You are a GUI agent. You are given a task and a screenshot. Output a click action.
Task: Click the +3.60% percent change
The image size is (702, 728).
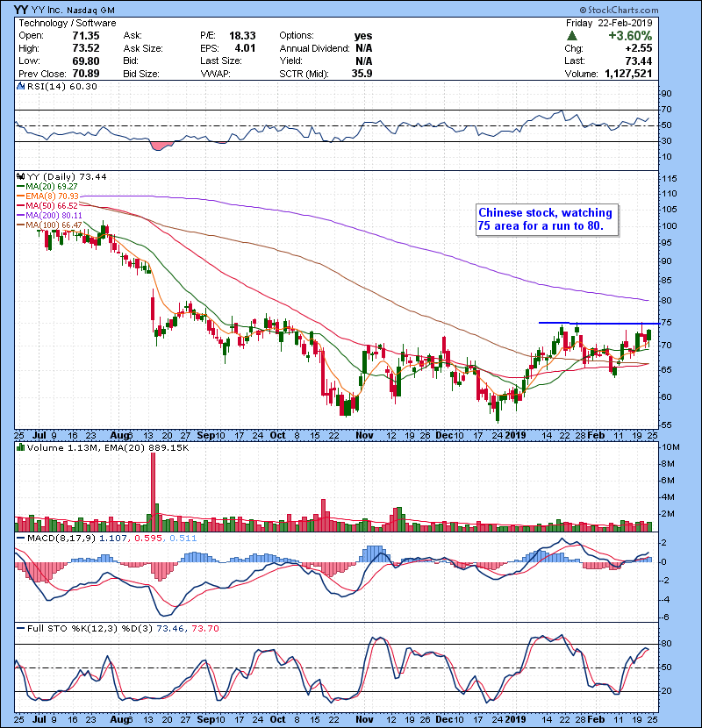[x=630, y=36]
